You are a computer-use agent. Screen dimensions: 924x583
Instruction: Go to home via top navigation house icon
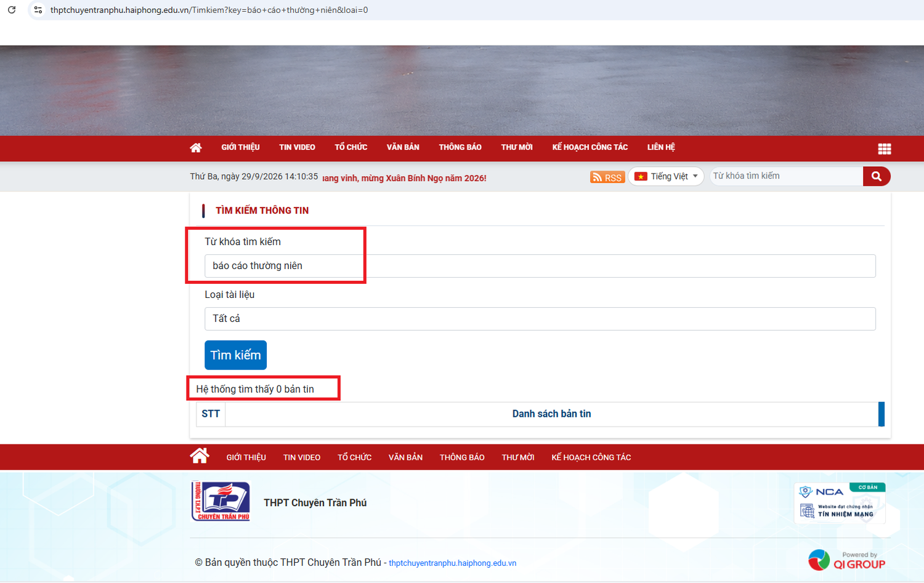196,148
